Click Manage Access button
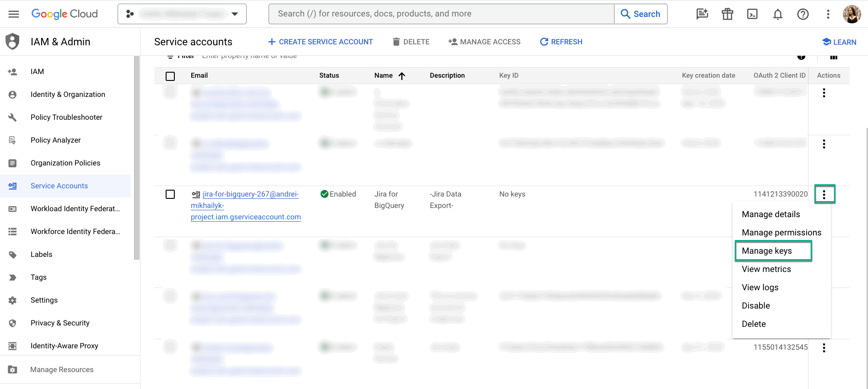 [485, 42]
